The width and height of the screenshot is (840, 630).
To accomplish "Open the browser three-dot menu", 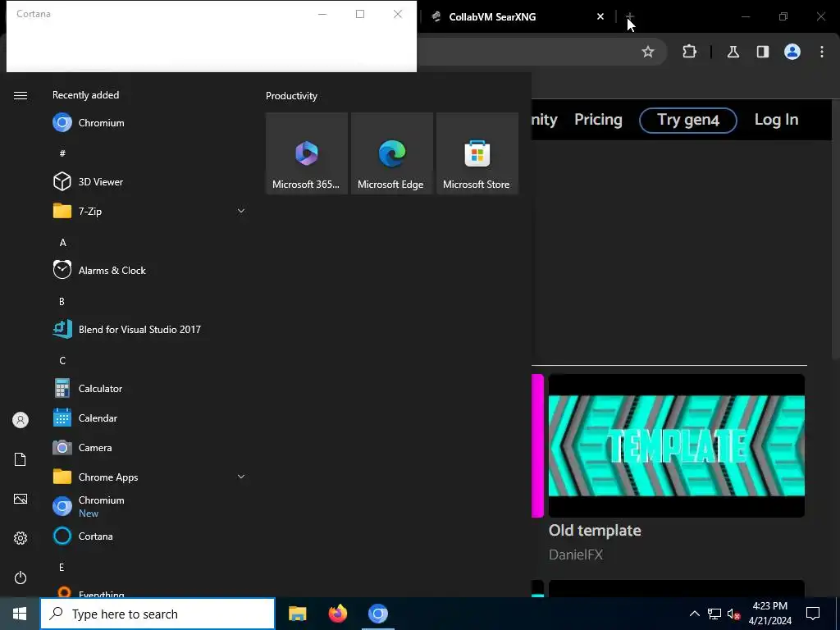I will point(822,52).
